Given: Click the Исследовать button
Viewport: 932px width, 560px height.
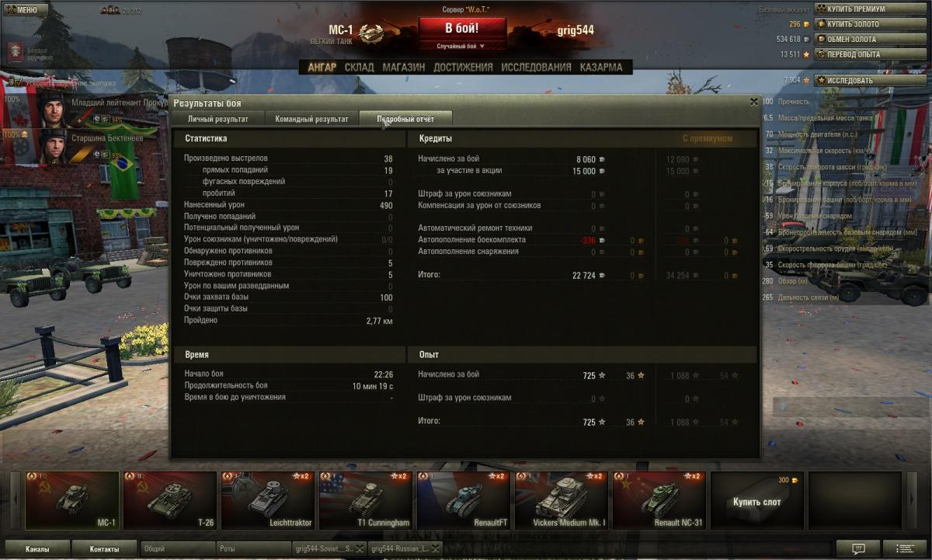Looking at the screenshot, I should 869,80.
